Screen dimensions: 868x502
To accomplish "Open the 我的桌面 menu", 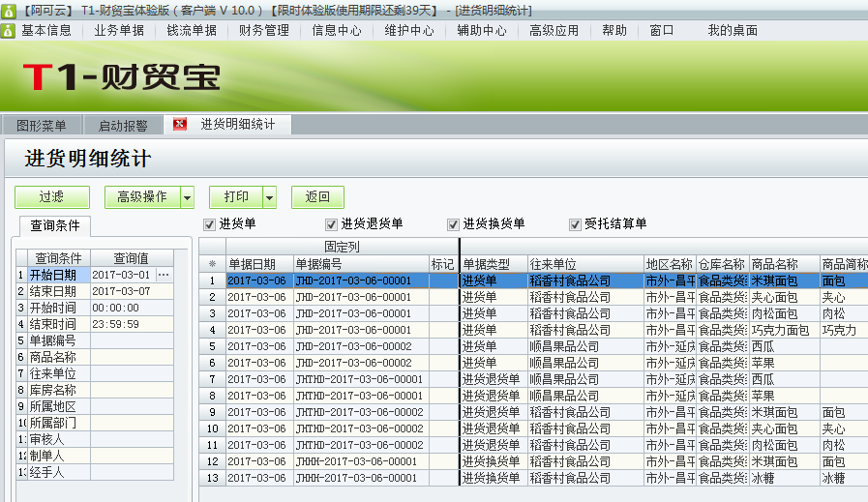I will point(733,30).
